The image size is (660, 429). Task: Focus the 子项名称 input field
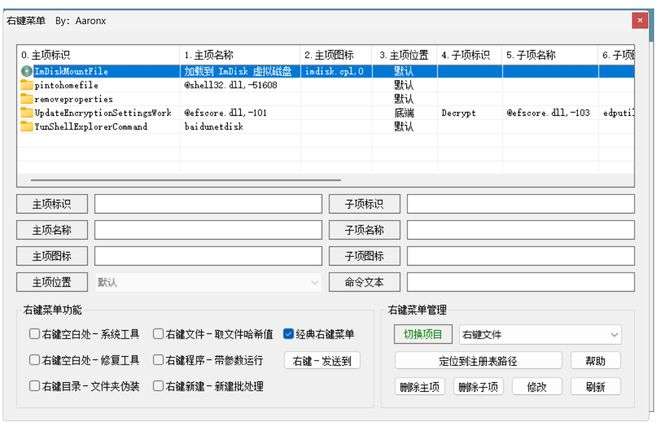pos(521,230)
